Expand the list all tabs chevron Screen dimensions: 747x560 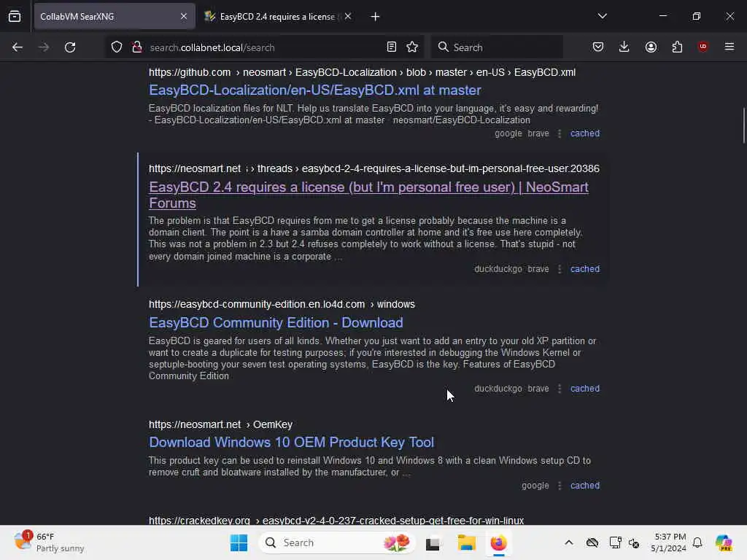click(x=602, y=16)
